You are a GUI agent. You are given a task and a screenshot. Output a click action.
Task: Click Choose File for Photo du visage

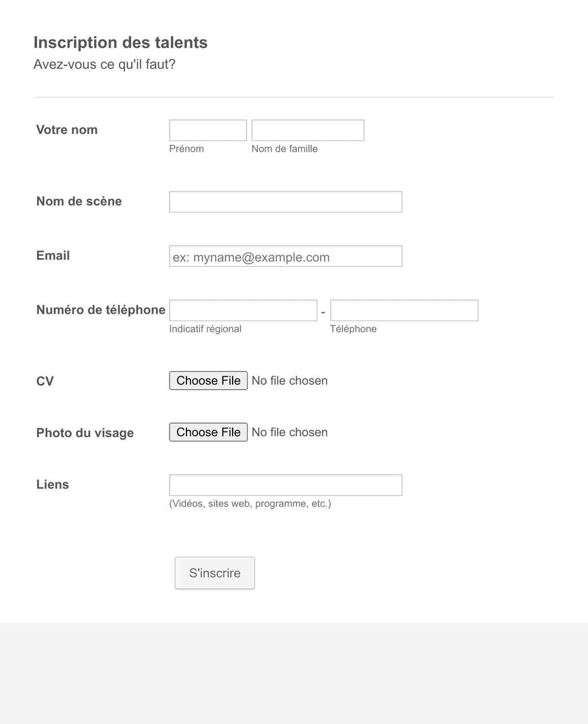[x=208, y=432]
